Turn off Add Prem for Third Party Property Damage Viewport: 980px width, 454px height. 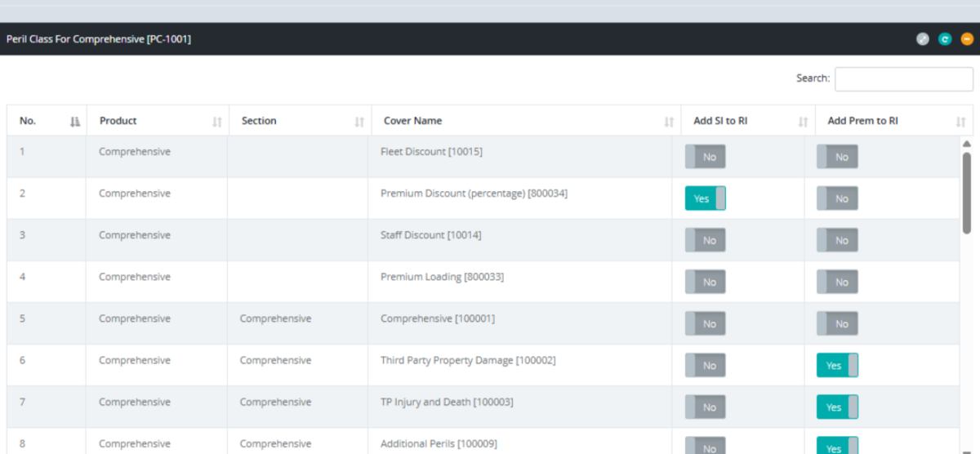[x=837, y=366]
